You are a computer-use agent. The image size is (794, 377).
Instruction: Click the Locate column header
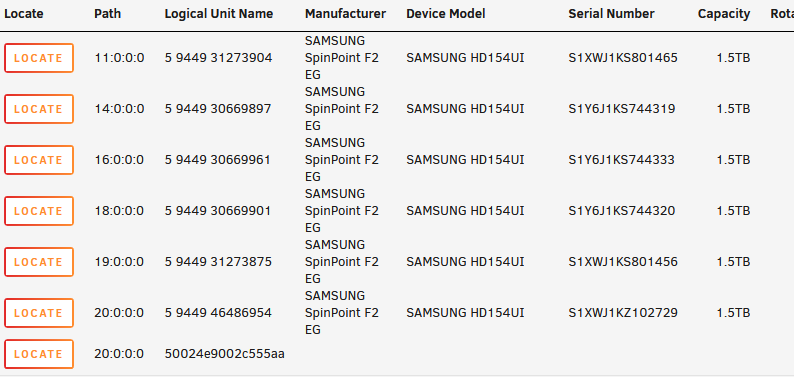[24, 14]
